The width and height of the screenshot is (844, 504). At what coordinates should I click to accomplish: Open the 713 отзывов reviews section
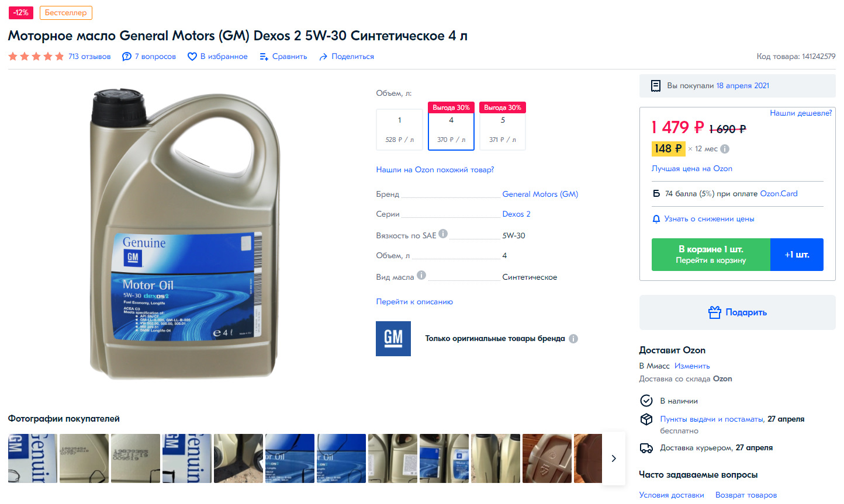[x=89, y=57]
